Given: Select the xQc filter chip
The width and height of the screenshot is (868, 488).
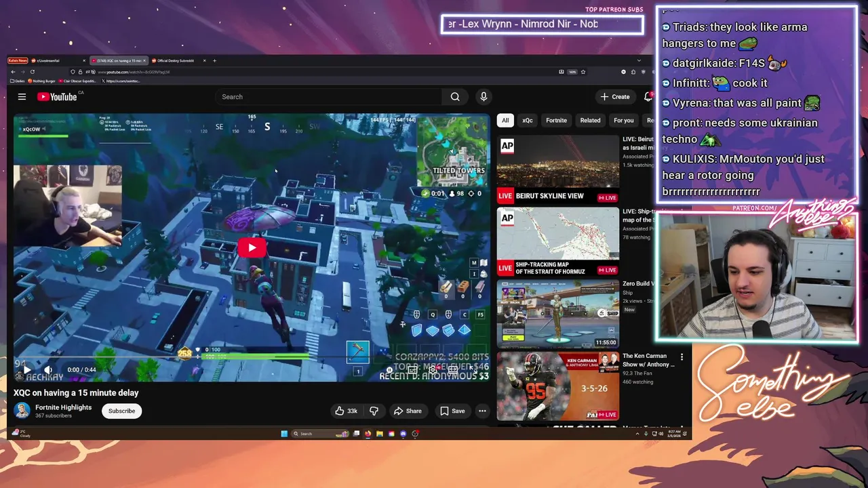Looking at the screenshot, I should click(528, 120).
